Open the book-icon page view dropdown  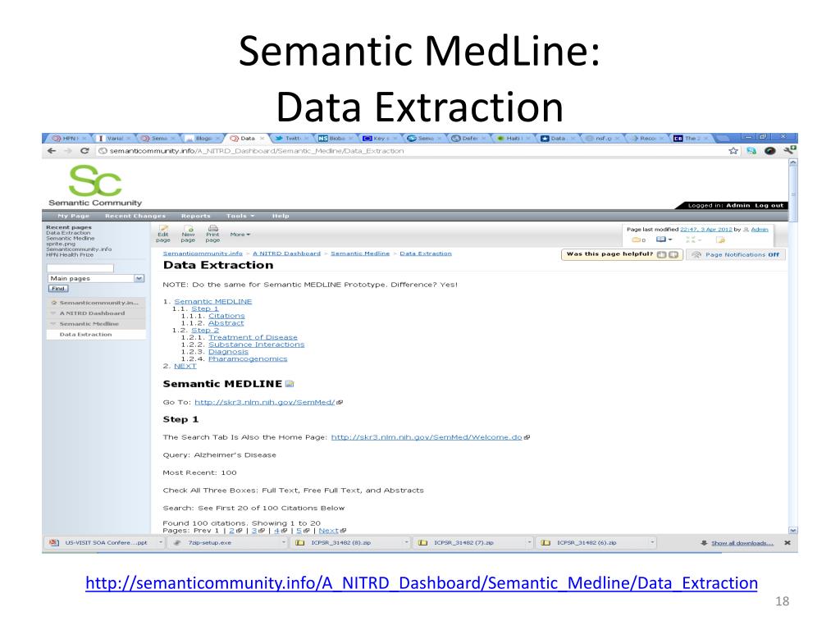point(664,240)
